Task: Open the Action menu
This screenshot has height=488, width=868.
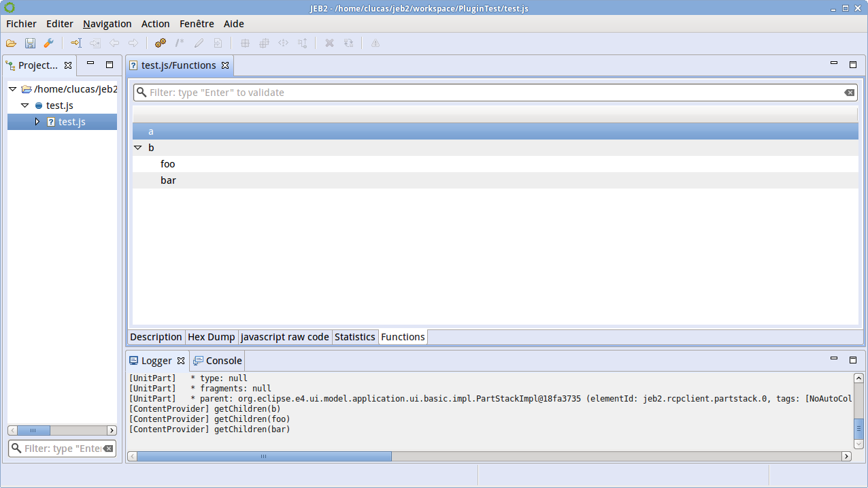Action: (156, 24)
